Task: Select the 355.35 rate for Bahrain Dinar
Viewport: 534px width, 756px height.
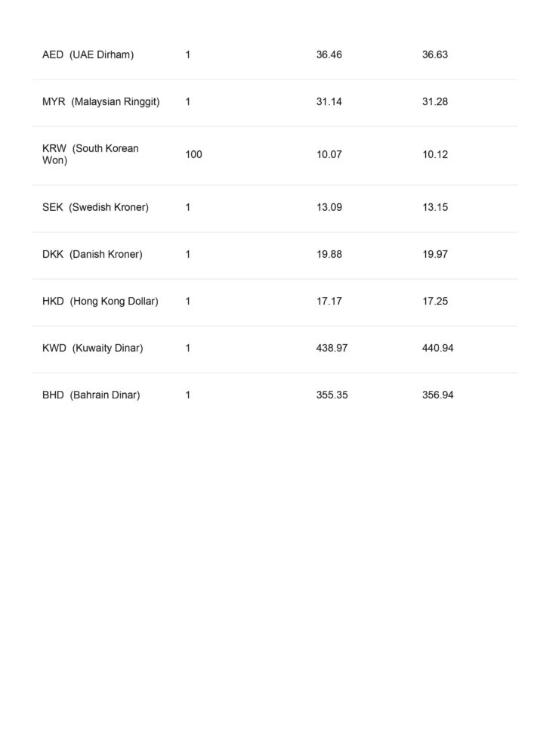Action: tap(332, 395)
